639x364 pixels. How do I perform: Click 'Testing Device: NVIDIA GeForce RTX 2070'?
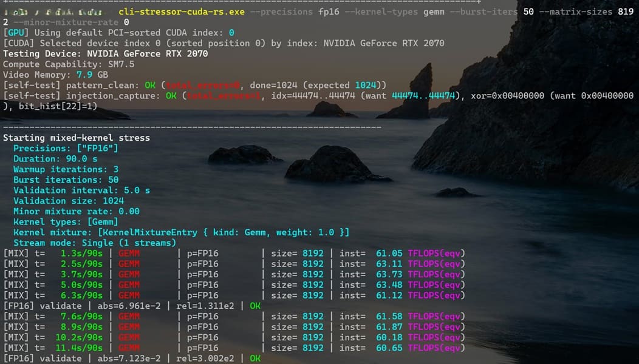[x=106, y=54]
